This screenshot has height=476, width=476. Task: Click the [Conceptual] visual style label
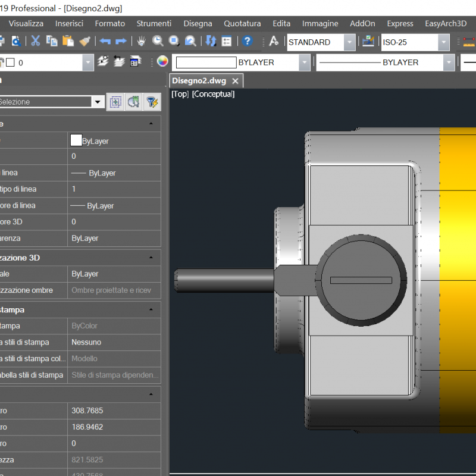tap(213, 94)
